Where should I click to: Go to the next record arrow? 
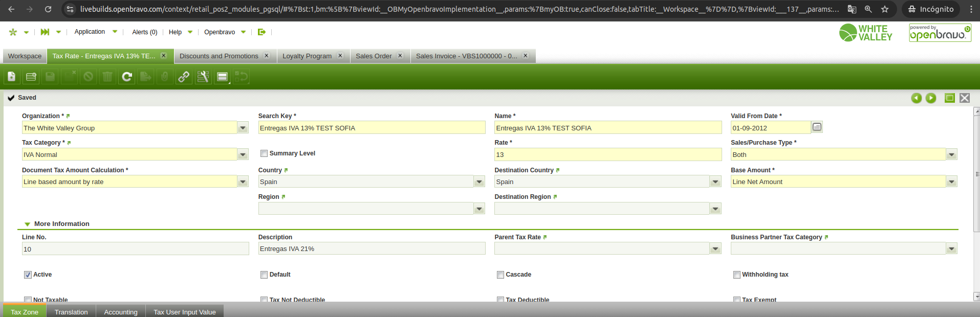coord(931,98)
